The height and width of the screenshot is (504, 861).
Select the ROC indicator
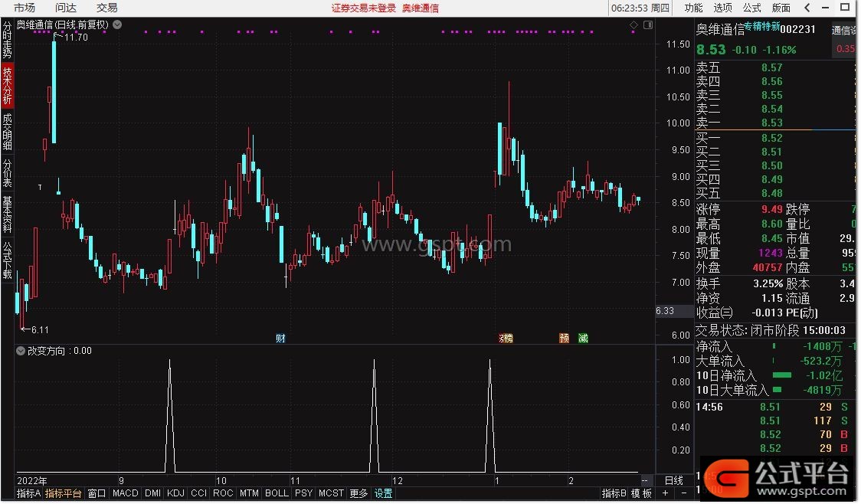coord(223,493)
